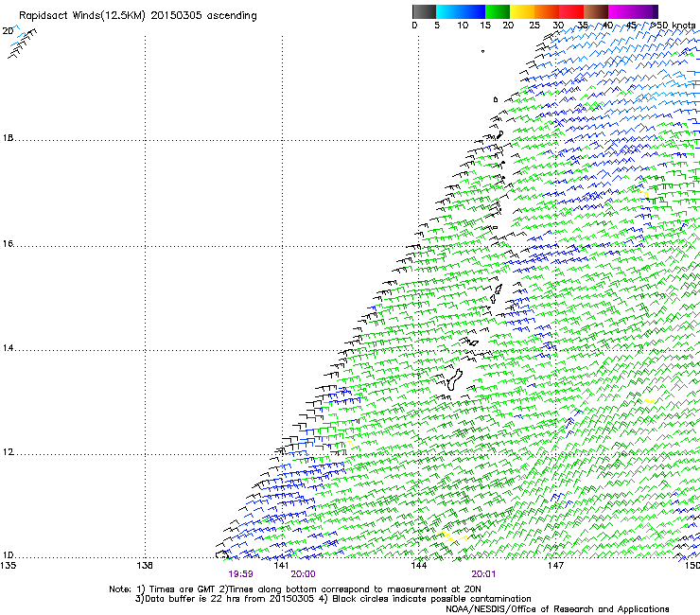
Task: Pick the yellow 20-25 knots legend swatch
Action: point(522,11)
